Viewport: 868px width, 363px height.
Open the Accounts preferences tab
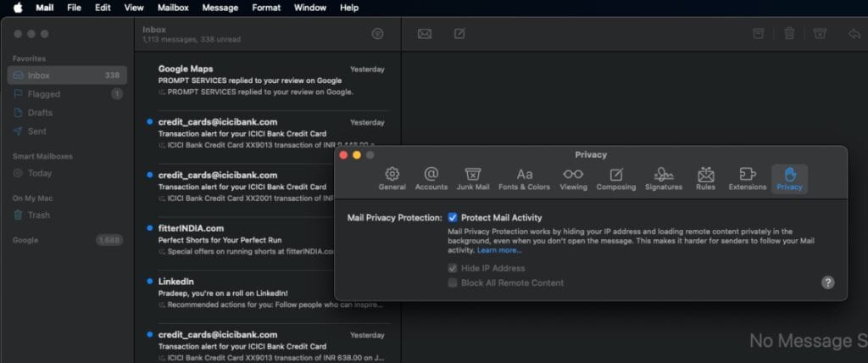[431, 179]
